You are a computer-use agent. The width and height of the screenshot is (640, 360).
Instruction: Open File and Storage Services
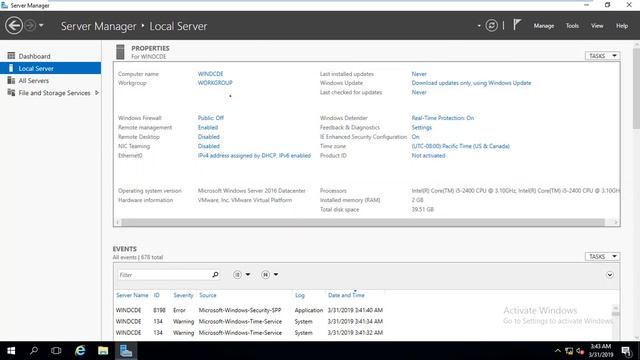(54, 93)
